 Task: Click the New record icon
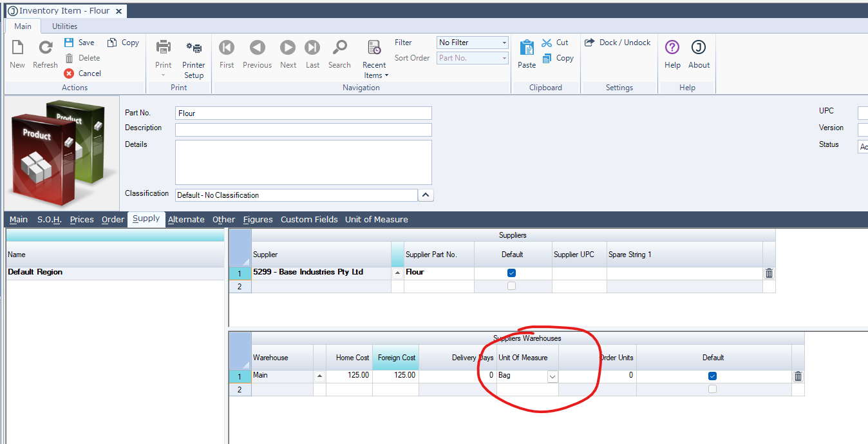click(17, 48)
